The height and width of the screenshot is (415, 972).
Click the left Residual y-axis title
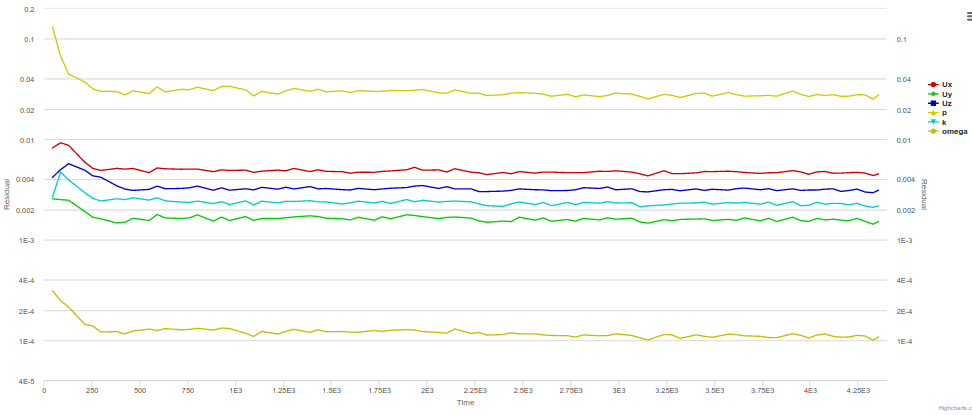7,193
